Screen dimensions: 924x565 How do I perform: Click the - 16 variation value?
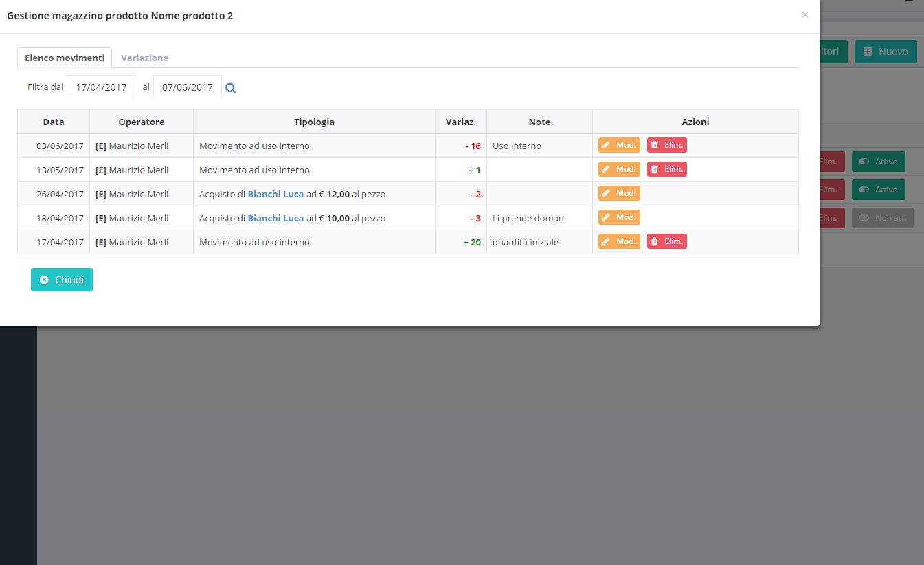click(x=473, y=146)
